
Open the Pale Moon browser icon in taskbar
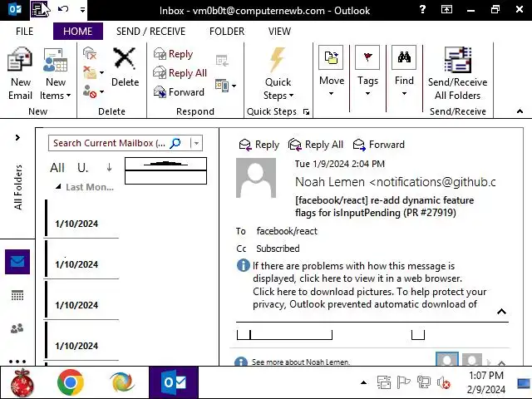(122, 382)
